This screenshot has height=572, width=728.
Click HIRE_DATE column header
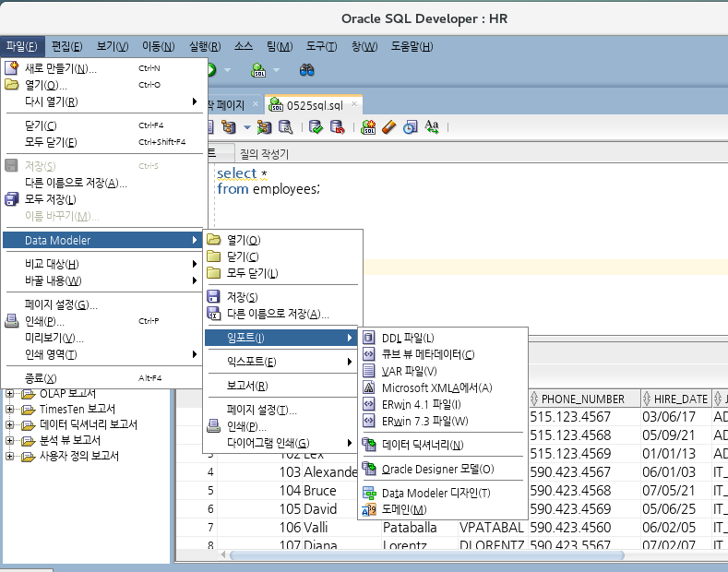(x=676, y=399)
